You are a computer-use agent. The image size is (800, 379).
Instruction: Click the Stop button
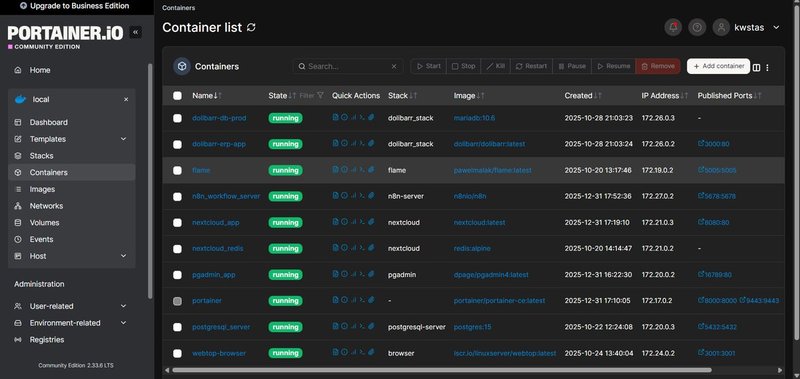(x=463, y=66)
